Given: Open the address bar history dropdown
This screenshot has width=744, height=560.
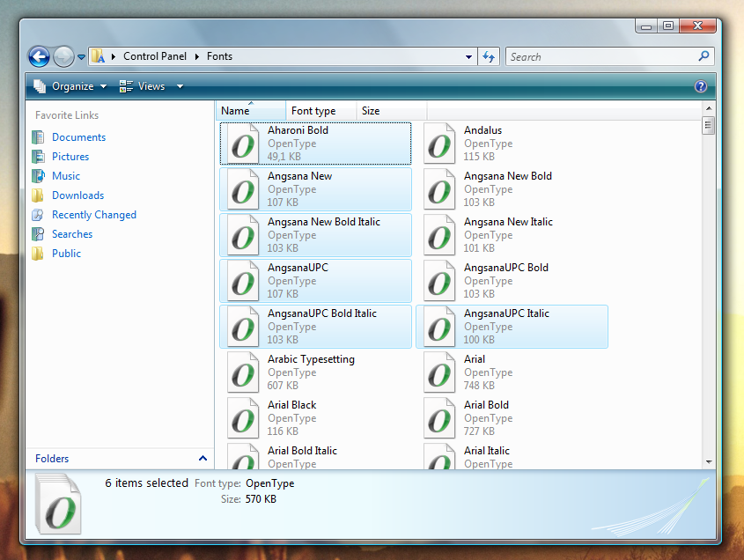Looking at the screenshot, I should click(468, 57).
